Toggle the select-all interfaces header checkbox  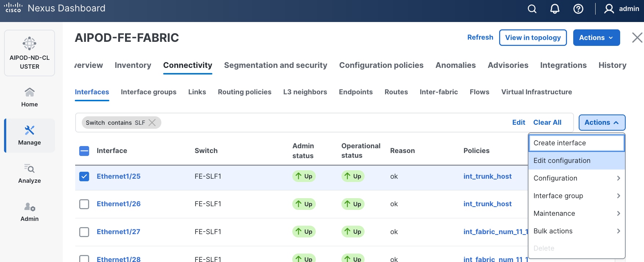pyautogui.click(x=84, y=151)
